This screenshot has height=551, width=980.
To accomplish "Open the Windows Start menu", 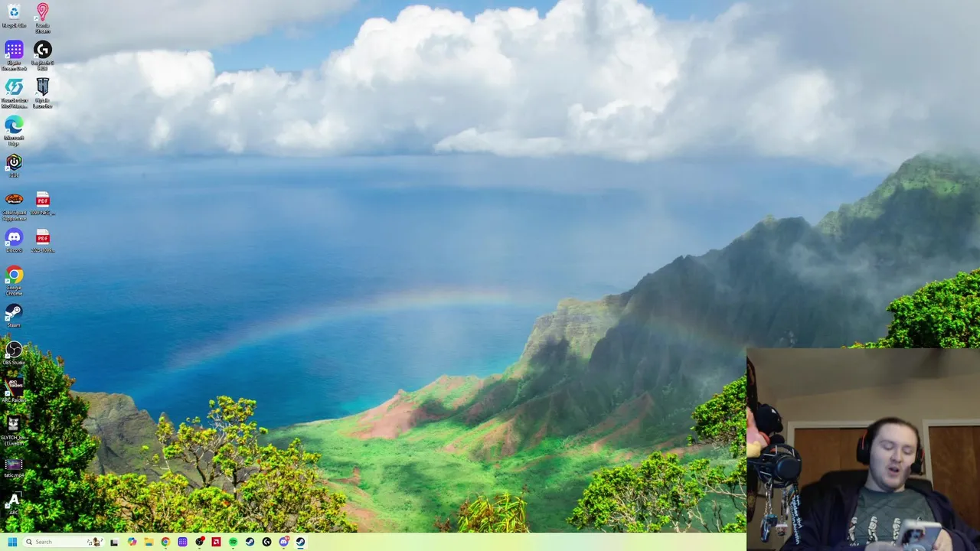I will tap(12, 542).
